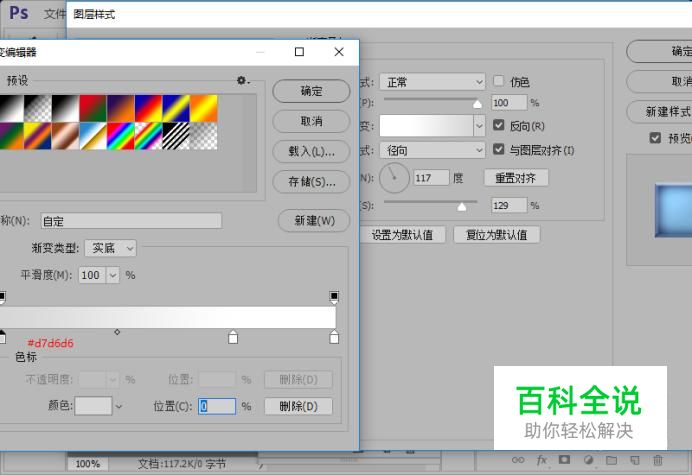The height and width of the screenshot is (475, 692).
Task: Click the 载入(L)... load button
Action: [311, 151]
